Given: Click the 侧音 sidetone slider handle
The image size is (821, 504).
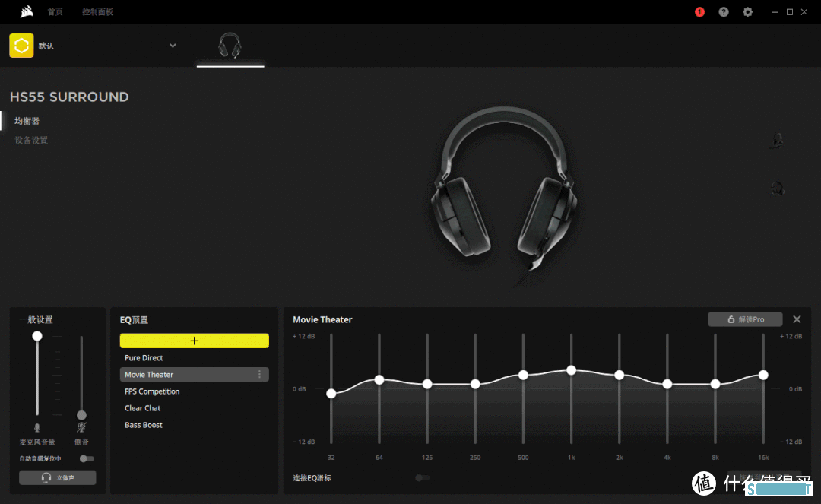Looking at the screenshot, I should pos(81,415).
